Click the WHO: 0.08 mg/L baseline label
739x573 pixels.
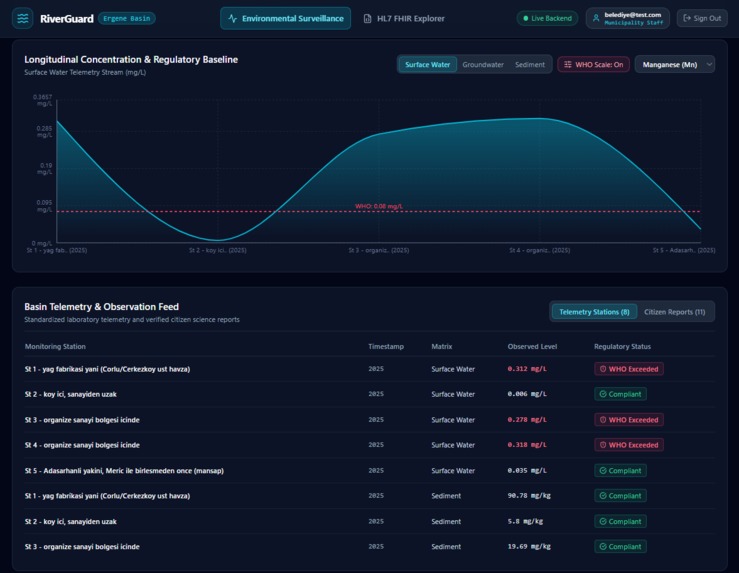coord(378,206)
